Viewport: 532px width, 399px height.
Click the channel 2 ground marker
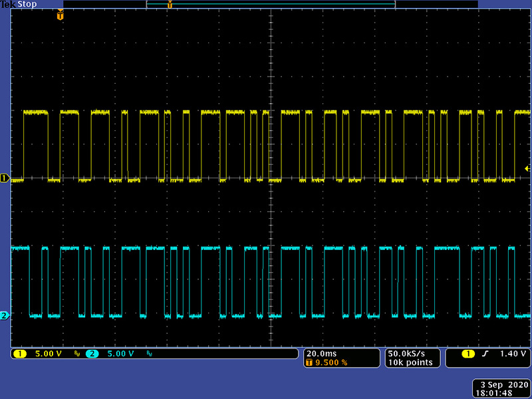[5, 316]
